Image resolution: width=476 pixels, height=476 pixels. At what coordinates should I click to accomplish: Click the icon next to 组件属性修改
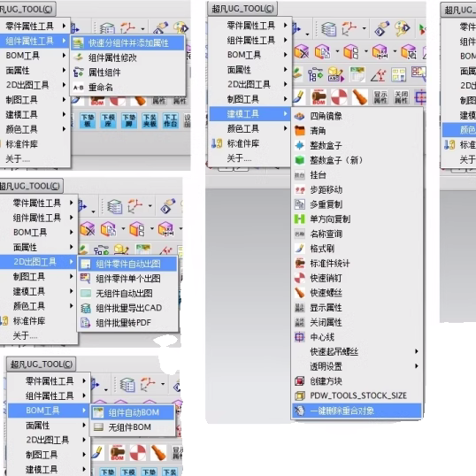pyautogui.click(x=79, y=58)
